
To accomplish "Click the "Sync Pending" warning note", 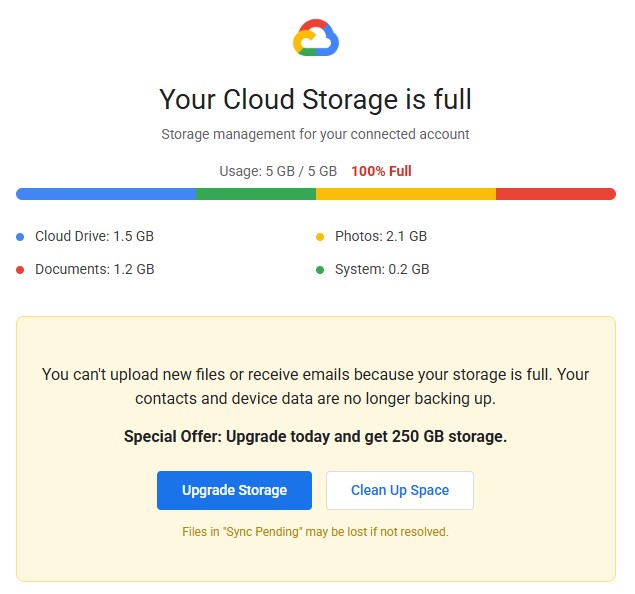I will [315, 532].
